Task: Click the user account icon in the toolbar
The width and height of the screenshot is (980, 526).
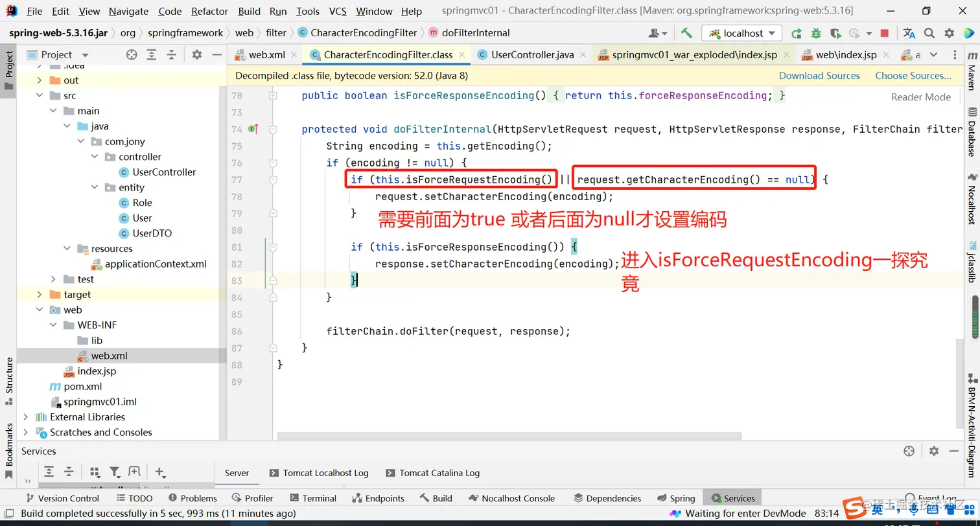Action: [x=658, y=33]
